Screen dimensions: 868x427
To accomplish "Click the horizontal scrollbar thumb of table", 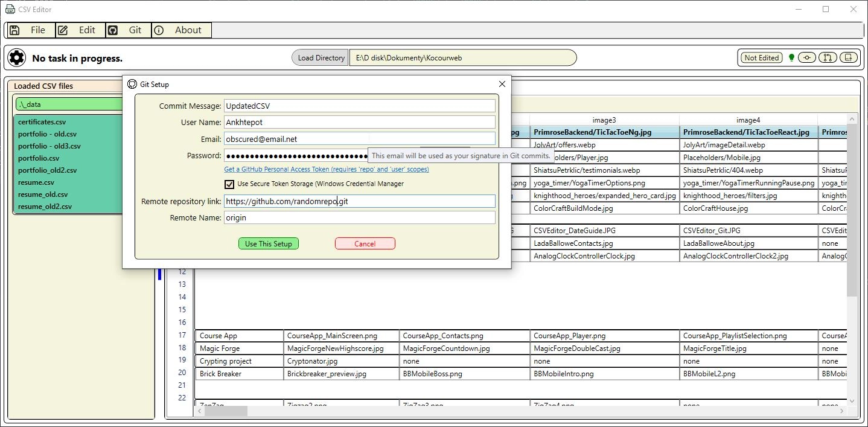I will [226, 411].
